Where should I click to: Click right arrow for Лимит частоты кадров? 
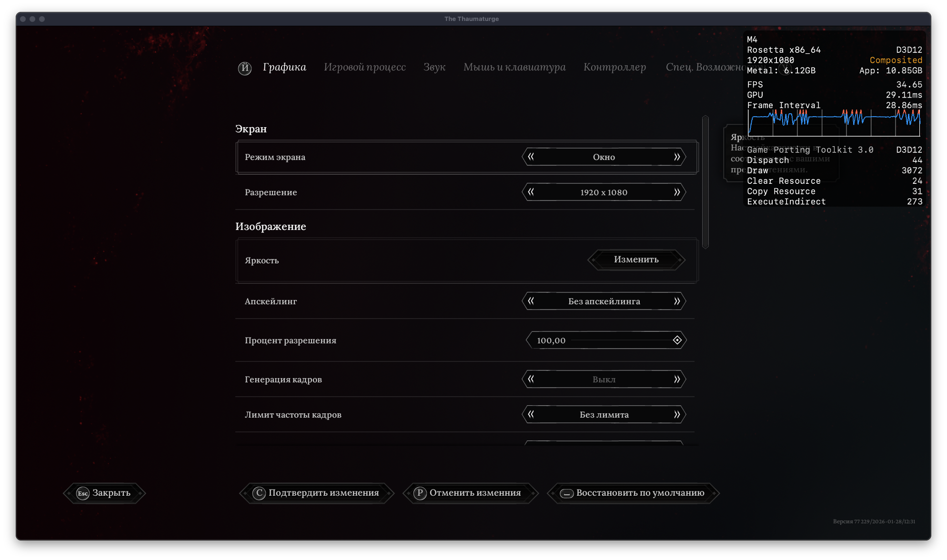tap(677, 414)
